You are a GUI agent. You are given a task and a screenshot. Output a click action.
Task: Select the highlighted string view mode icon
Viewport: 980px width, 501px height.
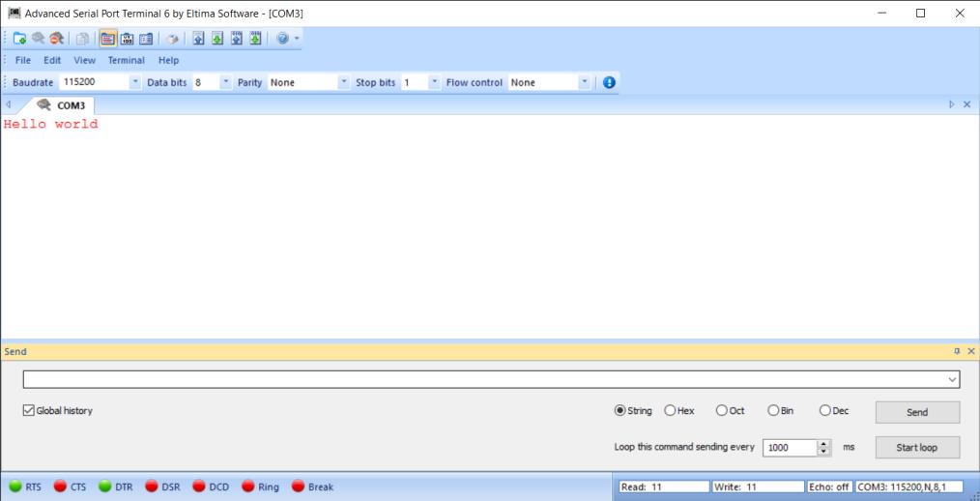[108, 39]
